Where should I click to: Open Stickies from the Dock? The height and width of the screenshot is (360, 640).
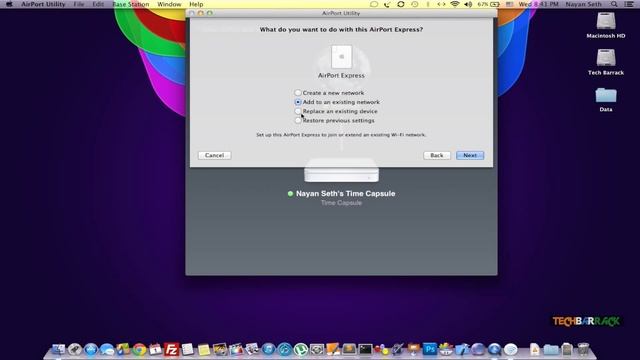click(x=204, y=349)
